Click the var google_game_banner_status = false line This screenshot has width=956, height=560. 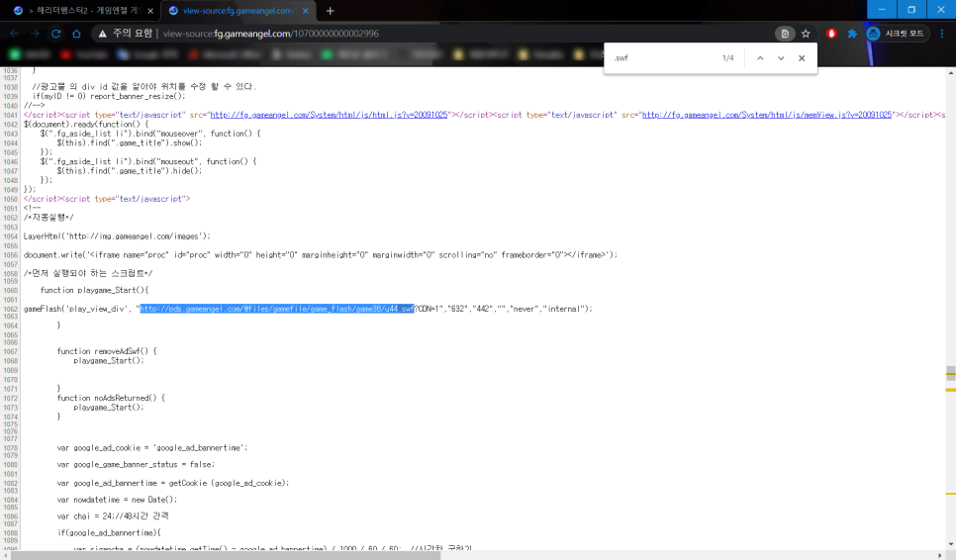(136, 464)
